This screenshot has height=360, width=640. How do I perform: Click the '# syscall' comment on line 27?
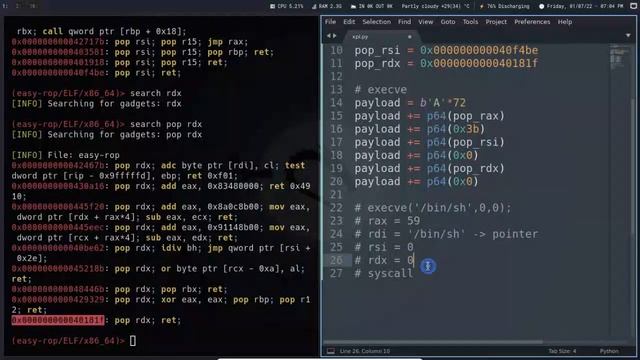384,273
